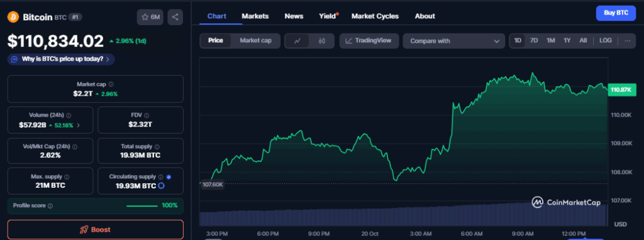Open the About tab
This screenshot has height=240, width=644.
pyautogui.click(x=425, y=16)
